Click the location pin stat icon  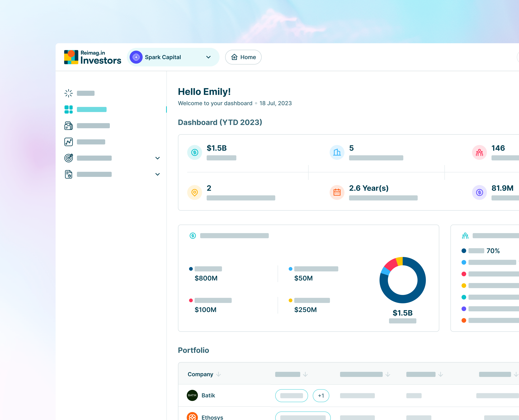pyautogui.click(x=195, y=192)
